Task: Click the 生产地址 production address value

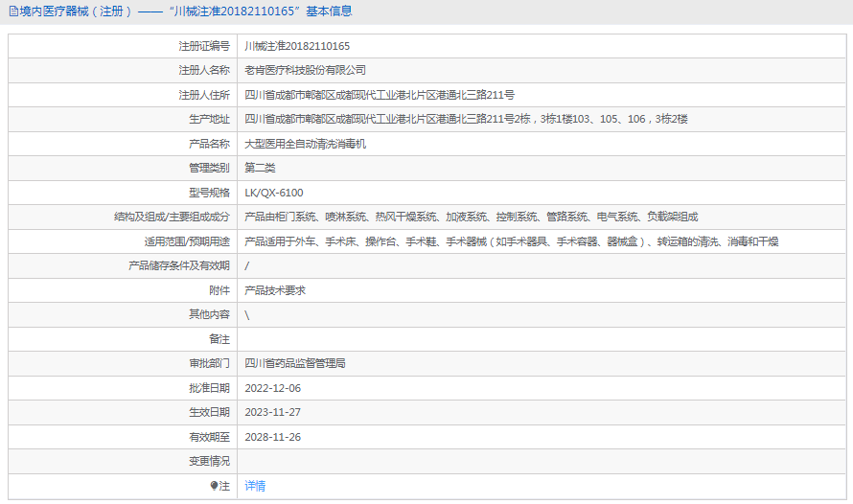Action: (x=466, y=119)
